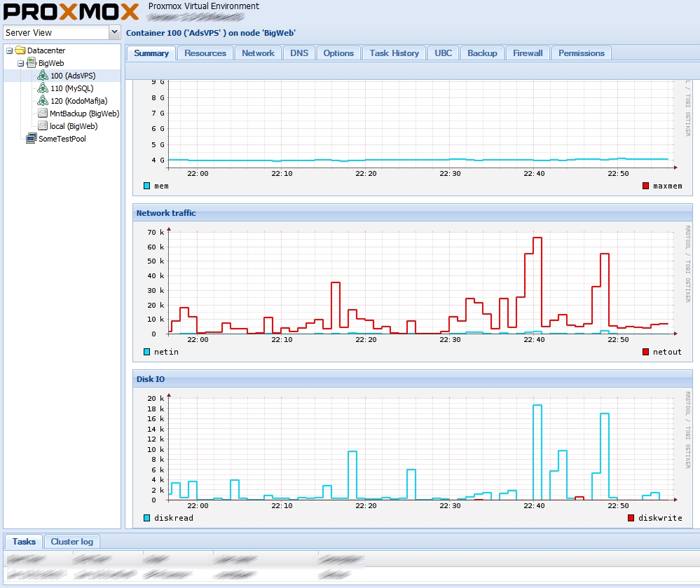The width and height of the screenshot is (700, 588).
Task: Open the UBC tab
Action: [x=442, y=53]
